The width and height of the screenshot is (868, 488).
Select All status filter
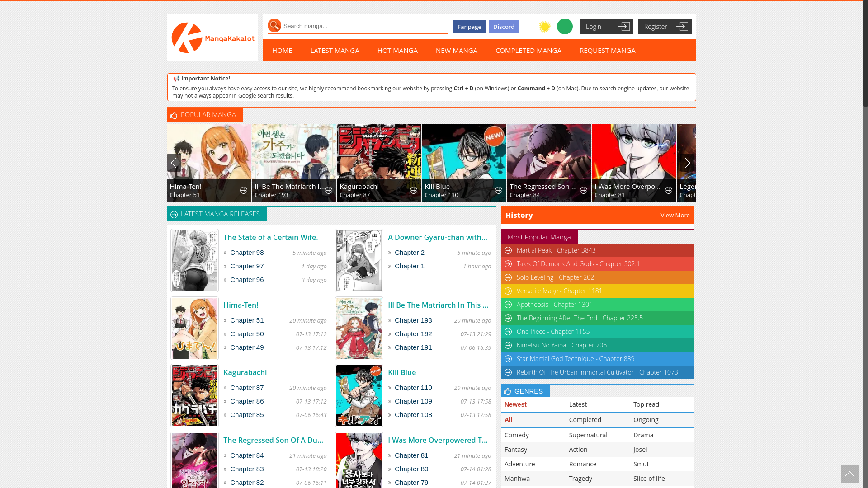509,420
